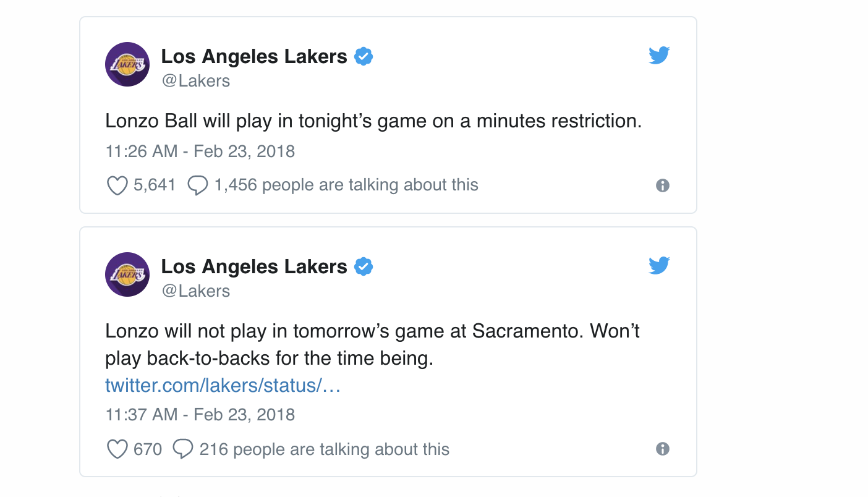Screen dimensions: 868x497
Task: Open the Lakers avatar in the first tweet
Action: point(127,64)
